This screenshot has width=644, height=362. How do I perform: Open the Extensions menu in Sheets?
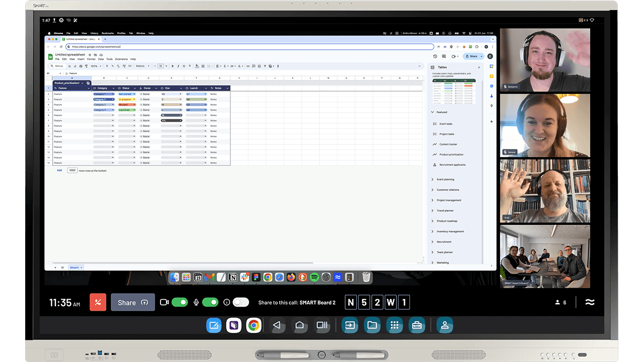point(121,59)
